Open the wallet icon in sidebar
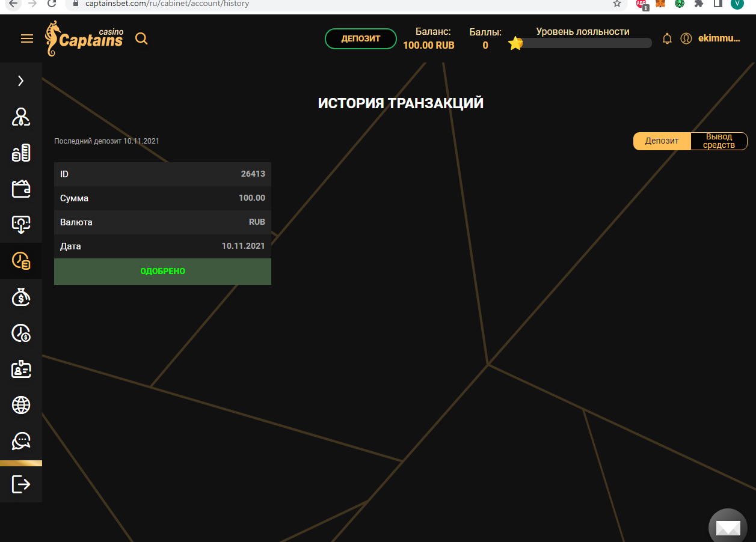The image size is (756, 542). click(x=21, y=189)
